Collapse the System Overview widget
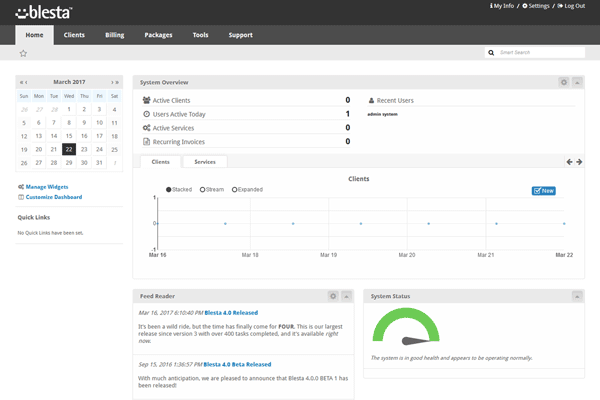600x400 pixels. tap(577, 81)
